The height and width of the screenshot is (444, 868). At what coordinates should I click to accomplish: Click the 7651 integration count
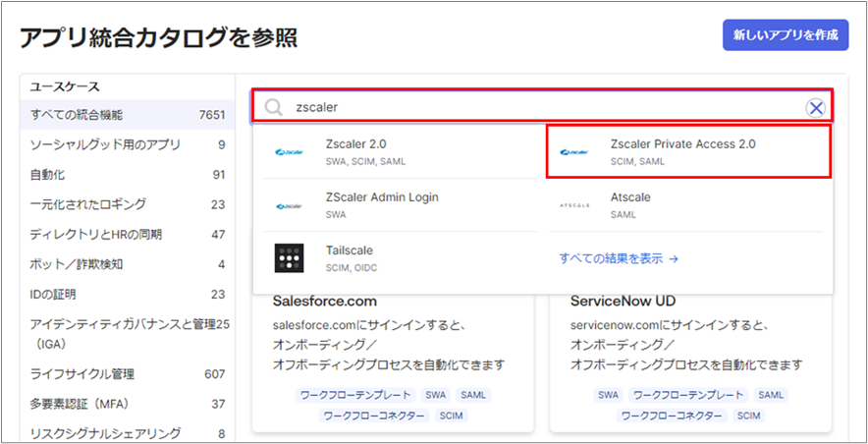[x=212, y=115]
